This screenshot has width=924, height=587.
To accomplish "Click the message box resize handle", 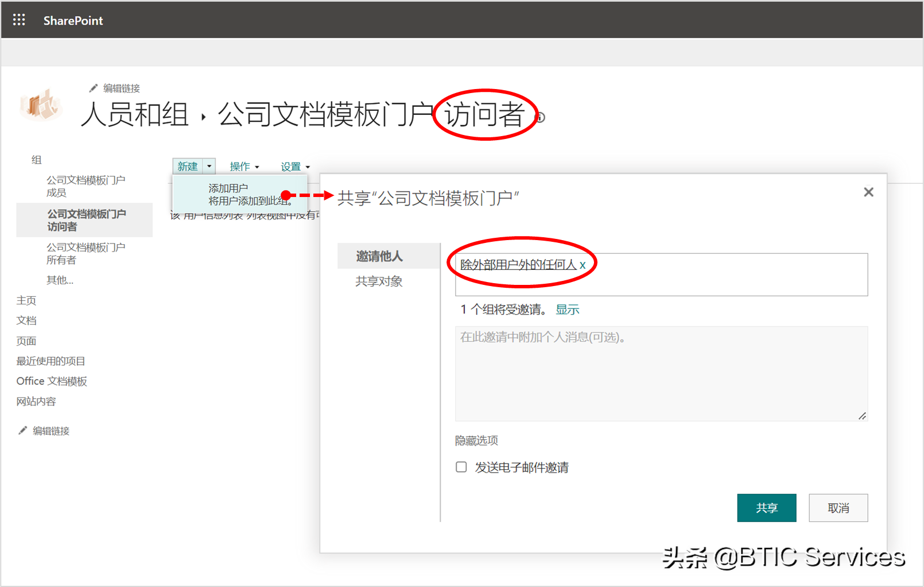I will coord(862,416).
